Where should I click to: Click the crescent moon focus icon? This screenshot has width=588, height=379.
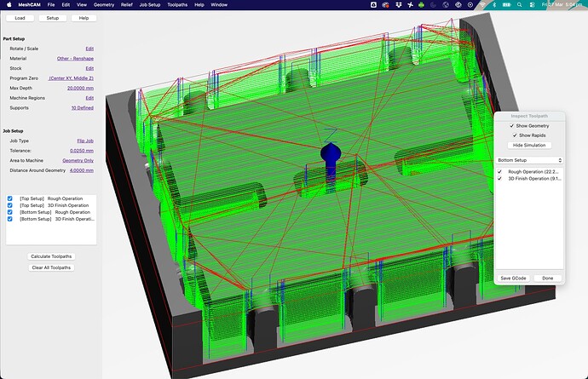coord(433,5)
